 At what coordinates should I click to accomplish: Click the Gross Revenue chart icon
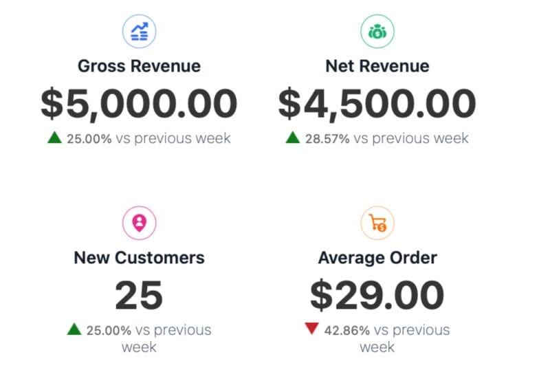(x=140, y=31)
